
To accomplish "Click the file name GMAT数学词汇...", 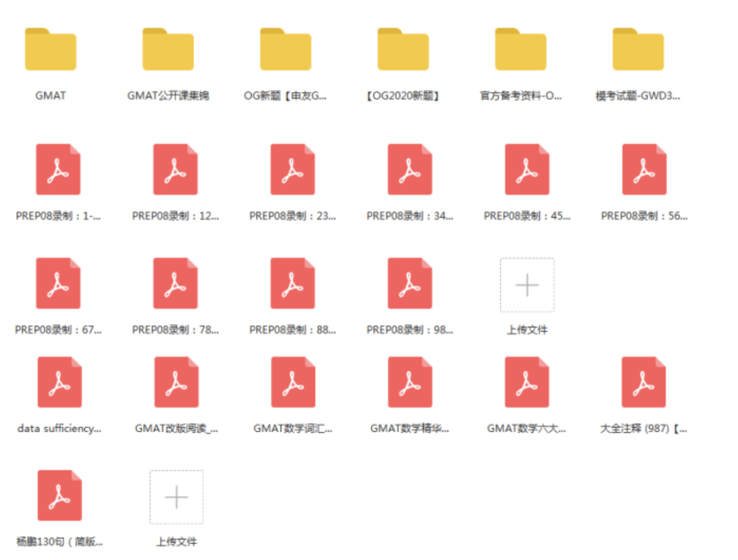I will point(293,429).
